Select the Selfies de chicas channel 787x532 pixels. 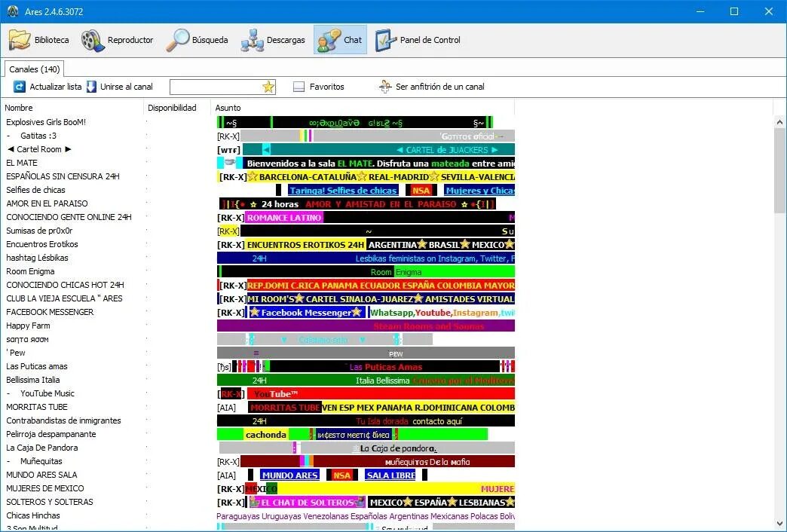point(35,190)
